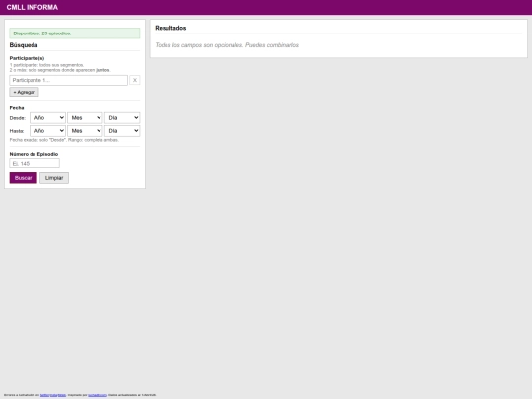Click the Limpiar button
The image size is (532, 399).
click(54, 178)
